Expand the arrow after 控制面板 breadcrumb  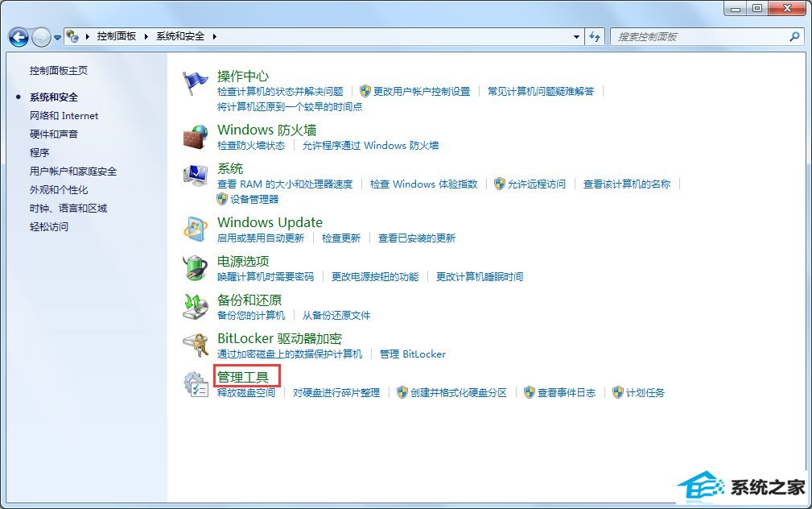[146, 36]
